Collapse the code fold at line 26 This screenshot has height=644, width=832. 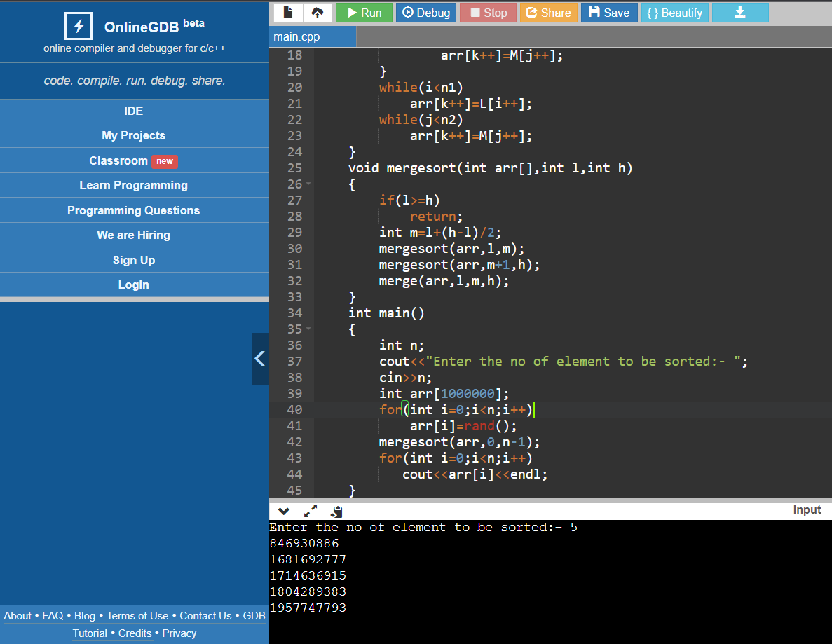(x=308, y=184)
